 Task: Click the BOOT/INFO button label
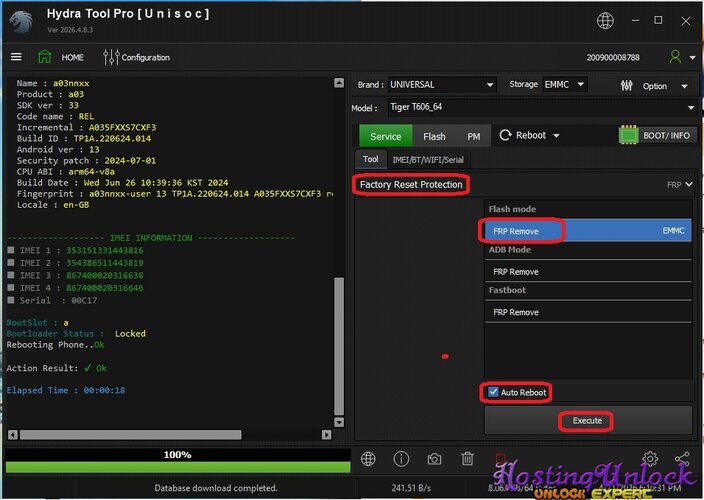(666, 135)
